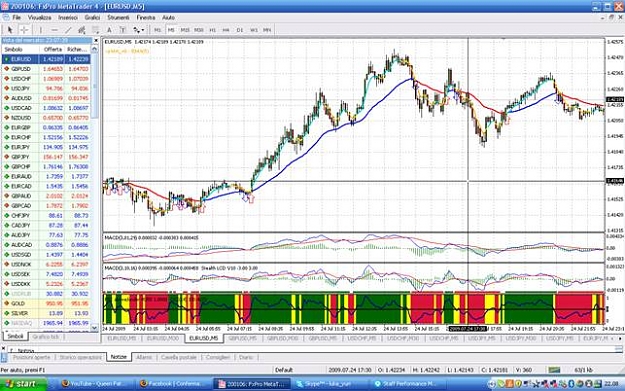Pick the Trendline drawing tool
625x391 pixels.
coord(68,30)
